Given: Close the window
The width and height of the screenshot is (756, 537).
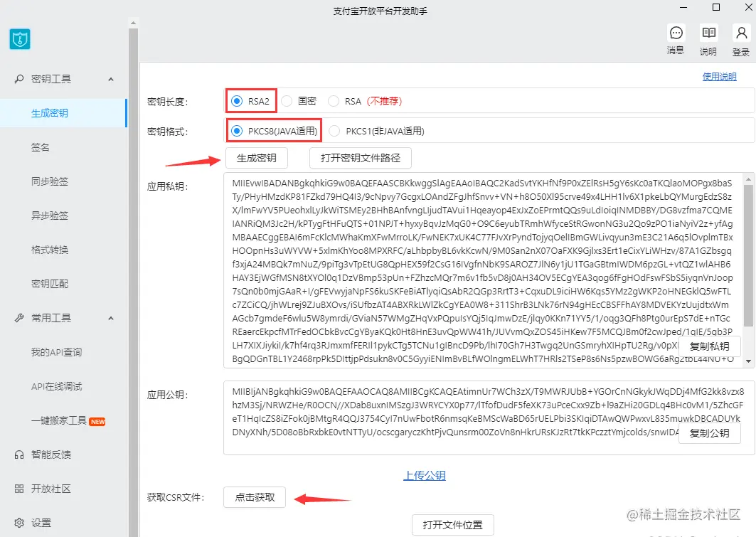Looking at the screenshot, I should tap(750, 7).
